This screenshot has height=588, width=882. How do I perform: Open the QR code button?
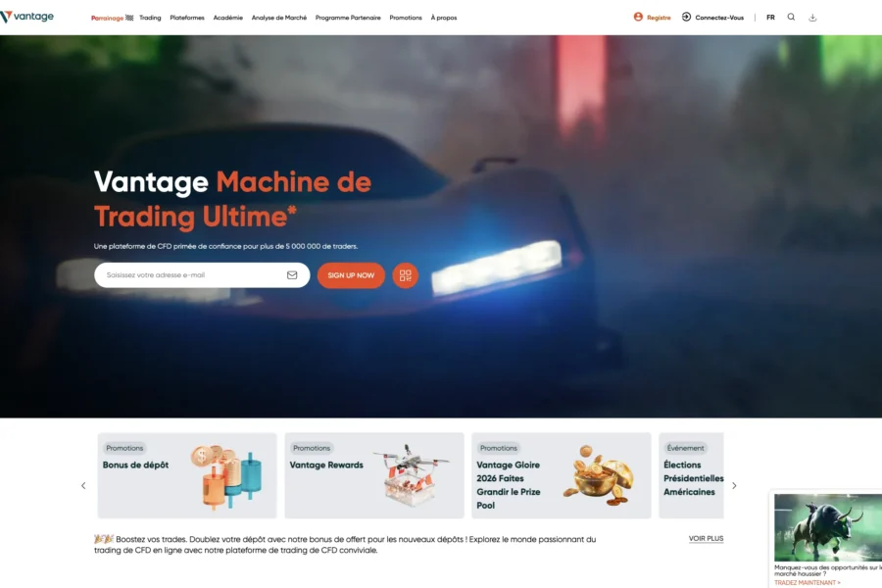405,275
